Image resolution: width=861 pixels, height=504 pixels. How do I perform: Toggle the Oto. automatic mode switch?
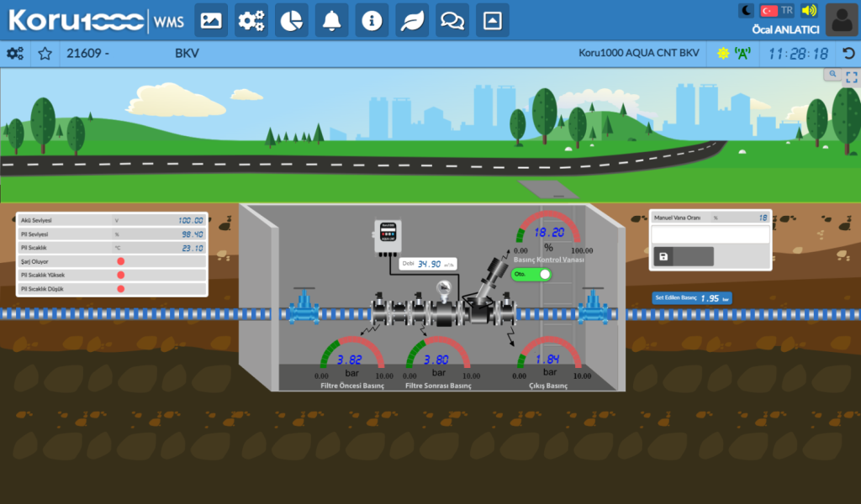pyautogui.click(x=531, y=274)
